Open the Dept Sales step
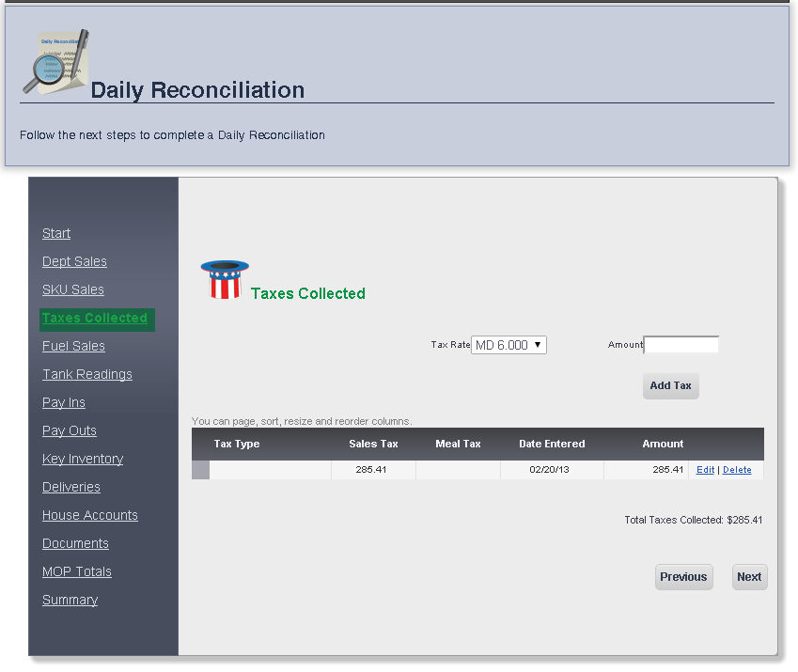The width and height of the screenshot is (798, 672). (x=74, y=261)
